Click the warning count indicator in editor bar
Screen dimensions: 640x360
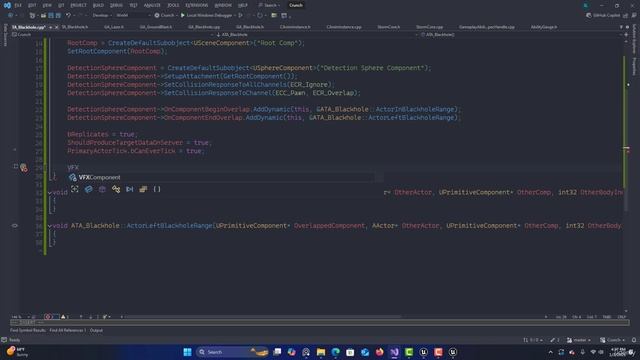click(65, 317)
